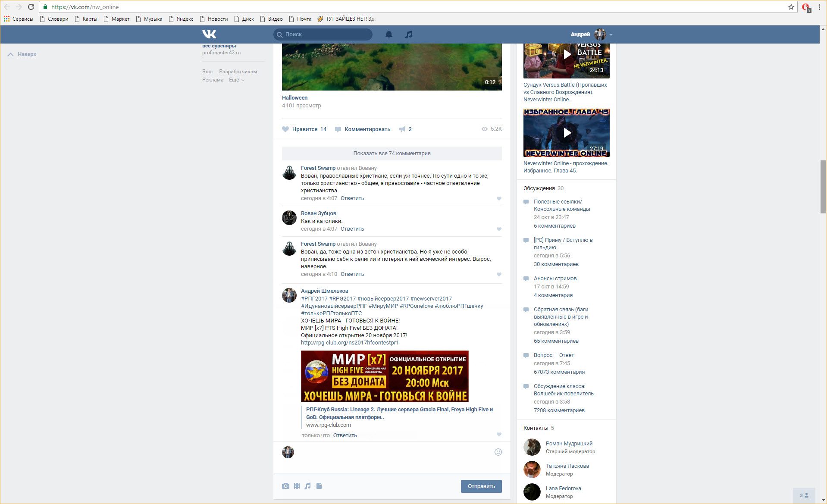Viewport: 827px width, 504px height.
Task: Attach a photo using the camera icon
Action: click(285, 486)
